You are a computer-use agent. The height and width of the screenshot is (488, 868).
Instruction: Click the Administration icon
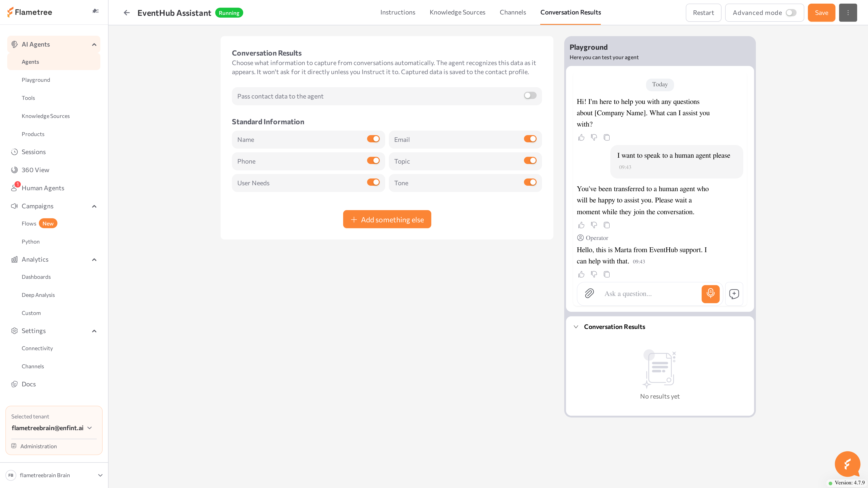pos(14,446)
